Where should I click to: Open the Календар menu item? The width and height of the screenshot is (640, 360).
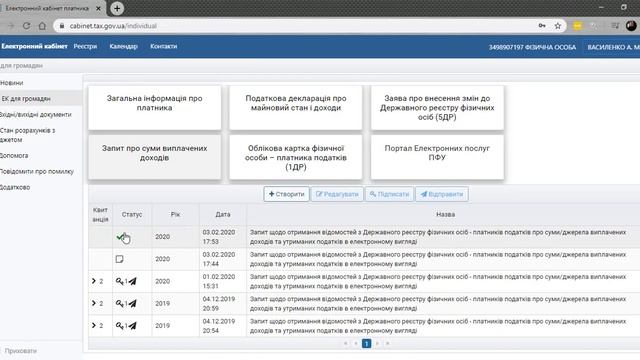tap(123, 47)
